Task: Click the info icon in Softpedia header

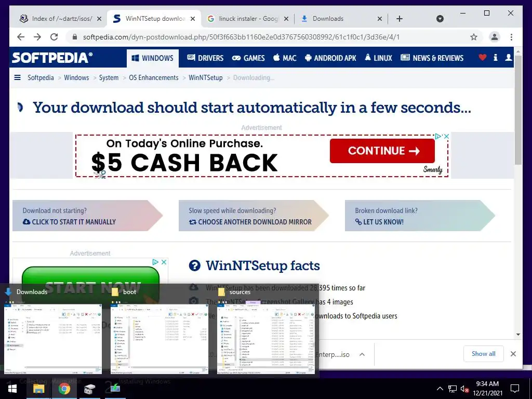Action: pos(495,58)
